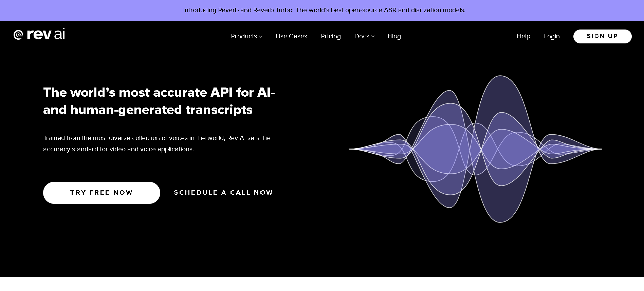
Task: Expand the Products dropdown chevron
Action: pos(261,36)
